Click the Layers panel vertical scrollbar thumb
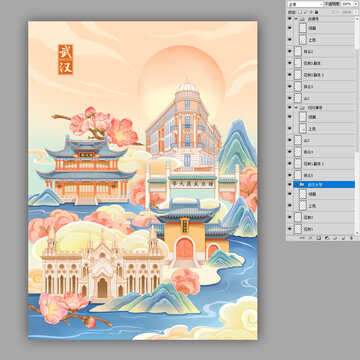The width and height of the screenshot is (360, 360). [x=357, y=100]
